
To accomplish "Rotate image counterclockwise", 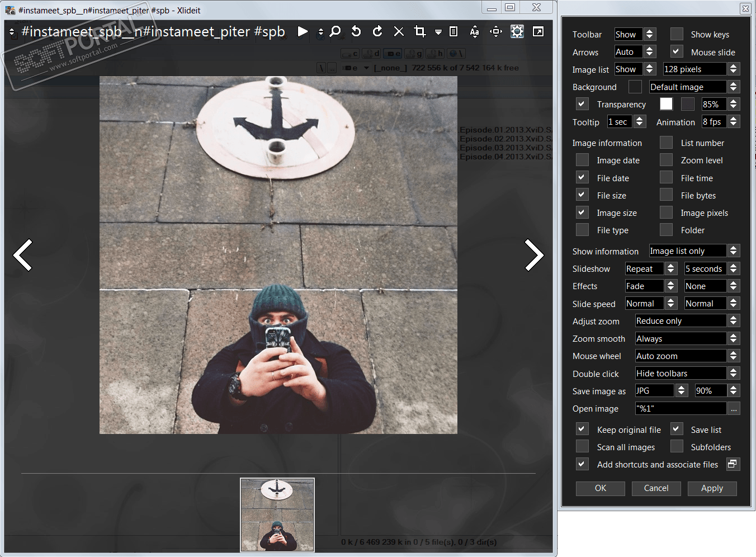I will (356, 31).
